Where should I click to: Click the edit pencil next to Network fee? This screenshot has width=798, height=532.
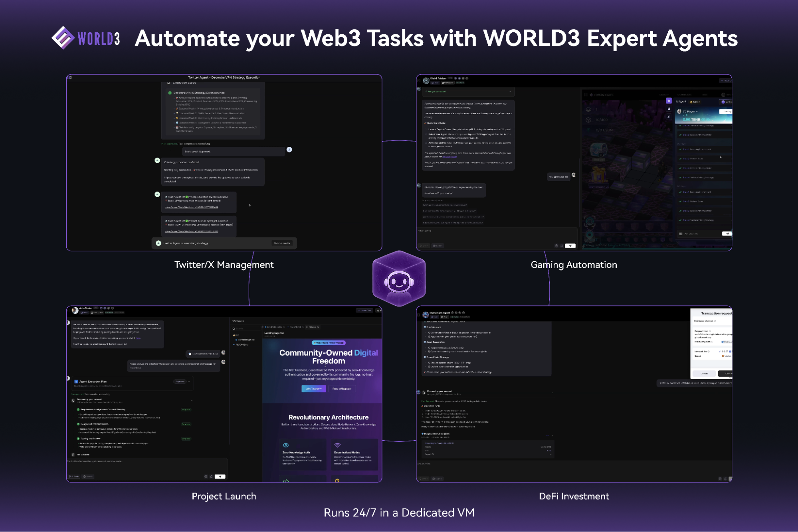point(720,351)
